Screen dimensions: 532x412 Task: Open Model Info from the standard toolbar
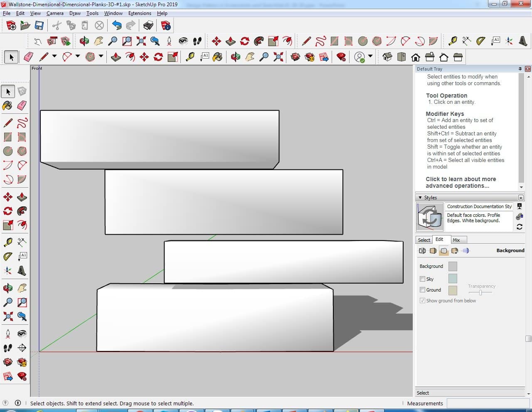(166, 26)
